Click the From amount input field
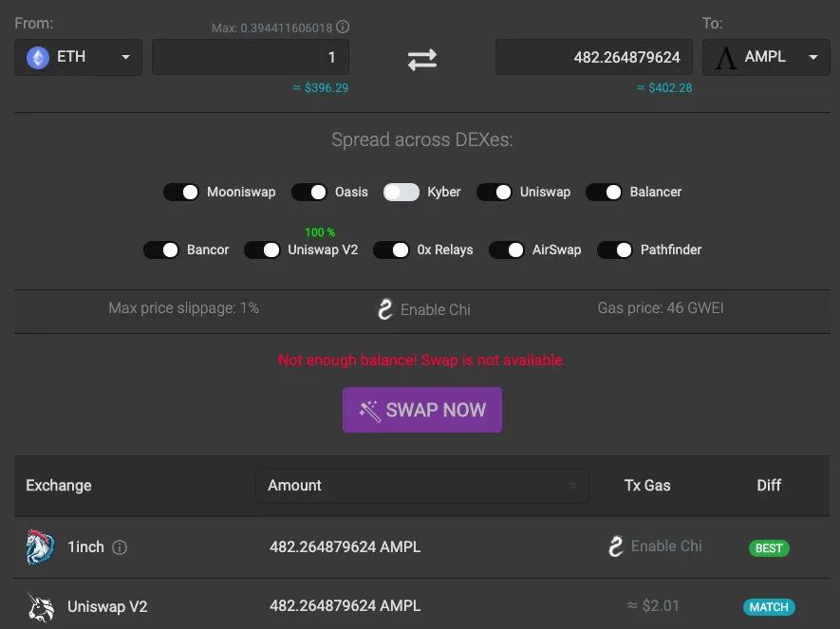 click(251, 57)
